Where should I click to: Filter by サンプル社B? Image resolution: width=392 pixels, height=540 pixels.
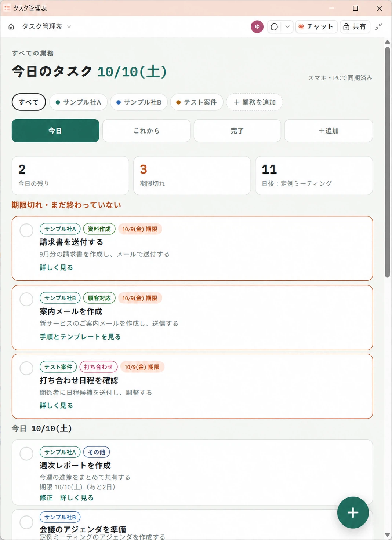(139, 102)
